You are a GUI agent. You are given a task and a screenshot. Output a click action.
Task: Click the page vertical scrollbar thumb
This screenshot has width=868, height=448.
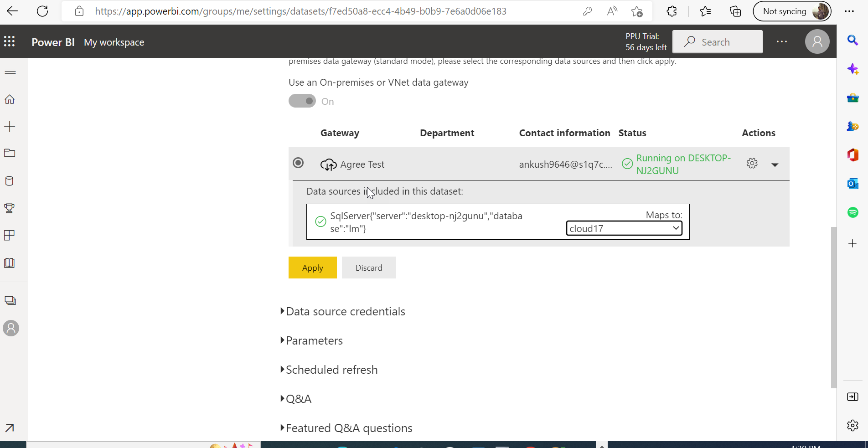click(x=834, y=307)
